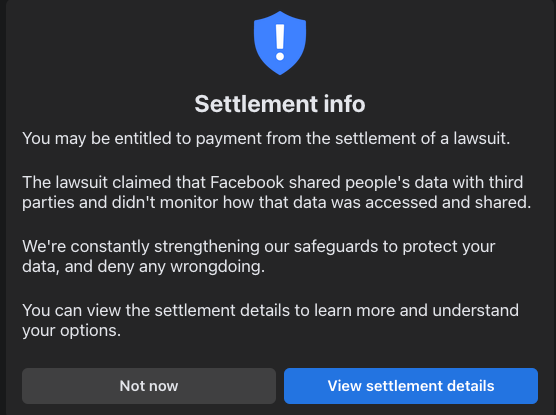The width and height of the screenshot is (556, 415).
Task: Click the sentence about being entitled to payment
Action: pyautogui.click(x=266, y=138)
